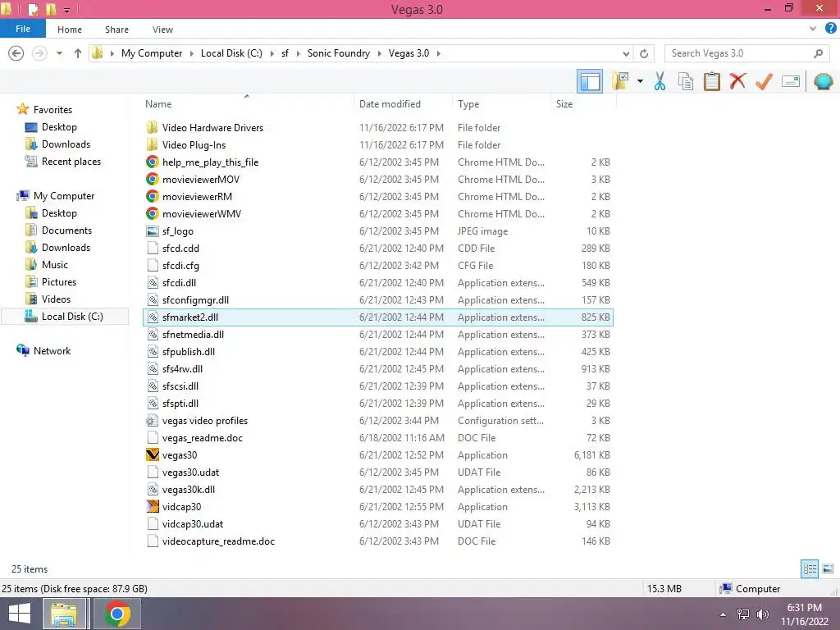Click the Back navigation arrow
Image resolution: width=840 pixels, height=630 pixels.
pyautogui.click(x=16, y=53)
